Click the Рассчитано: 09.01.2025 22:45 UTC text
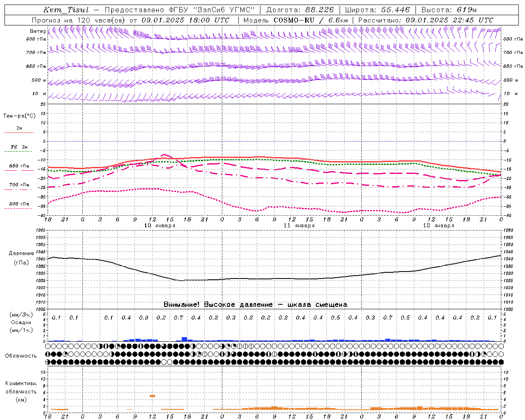Viewport: 525px width, 420px height. click(426, 20)
